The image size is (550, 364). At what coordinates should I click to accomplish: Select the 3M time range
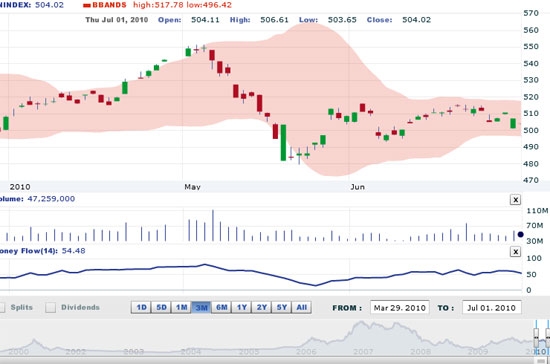[201, 308]
